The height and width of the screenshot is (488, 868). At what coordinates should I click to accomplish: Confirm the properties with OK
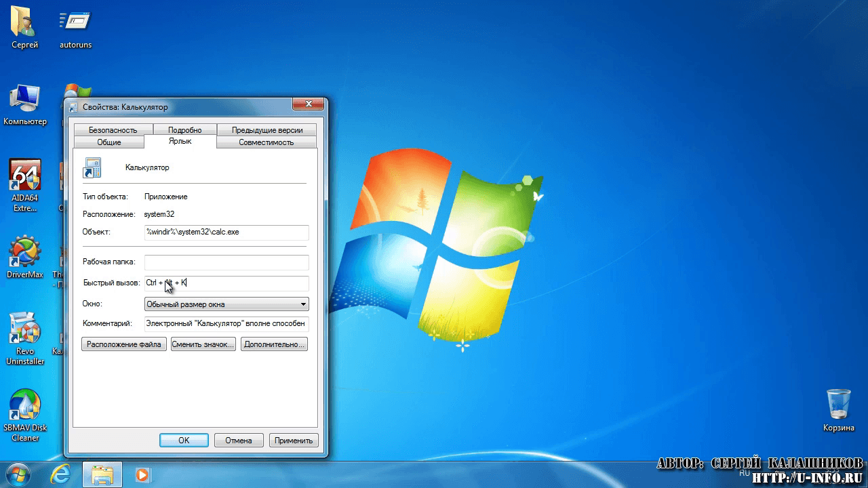point(184,440)
